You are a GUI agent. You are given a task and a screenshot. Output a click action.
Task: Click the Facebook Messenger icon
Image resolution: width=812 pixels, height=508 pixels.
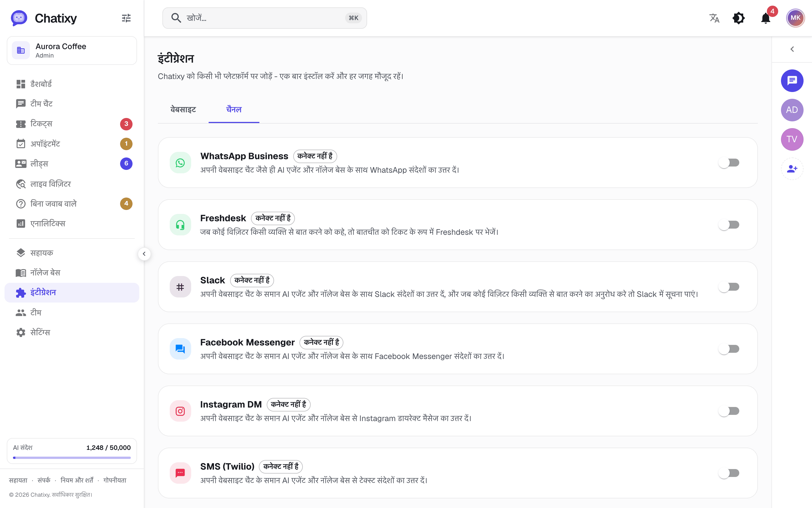tap(180, 349)
